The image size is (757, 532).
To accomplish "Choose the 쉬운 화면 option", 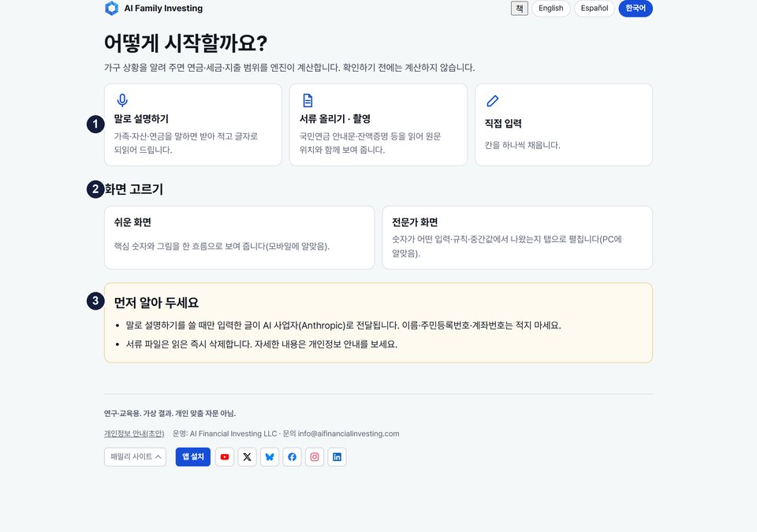I will click(240, 237).
